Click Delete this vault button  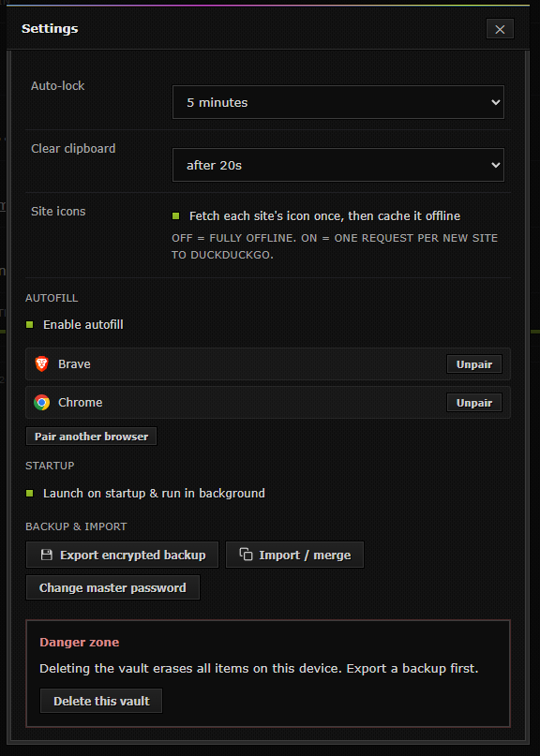tap(101, 701)
